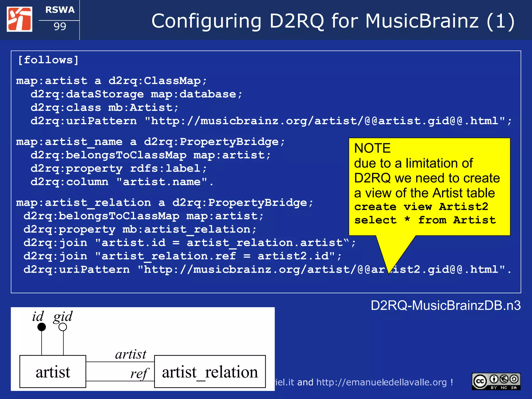Click the line 'map:artist a d2rq:ClassMap;'
Image resolution: width=532 pixels, height=399 pixels.
point(111,81)
